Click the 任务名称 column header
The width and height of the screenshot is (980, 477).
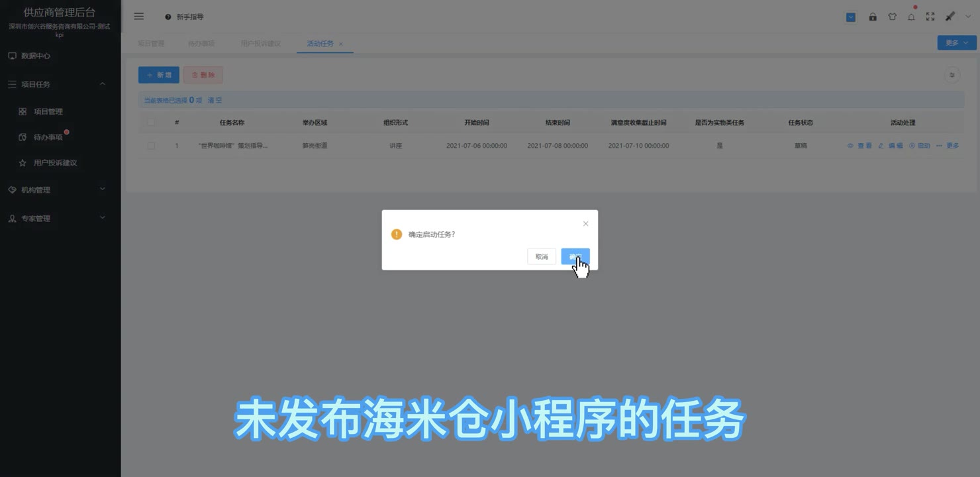click(x=232, y=123)
